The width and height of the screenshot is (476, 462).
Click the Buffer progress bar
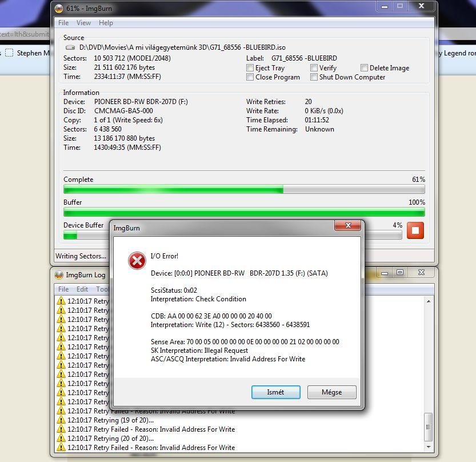(244, 212)
